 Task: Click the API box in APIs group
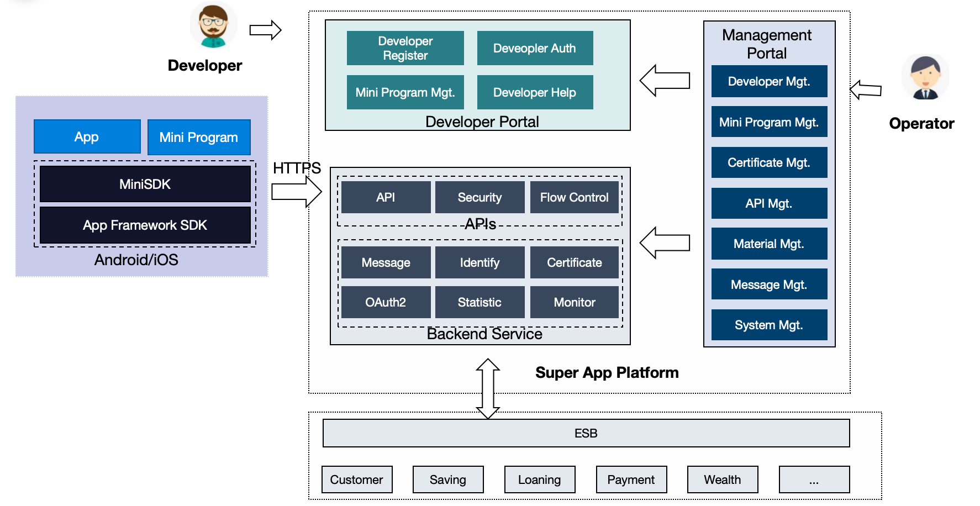pos(386,197)
